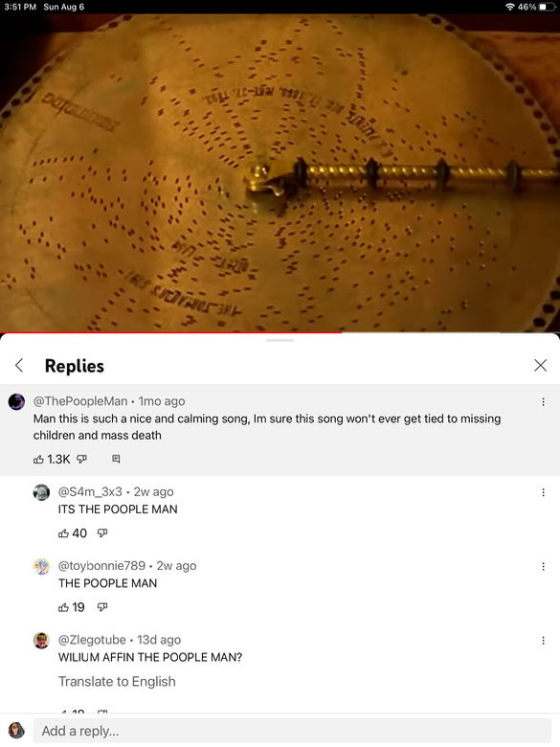Go back using the Replies back arrow
Viewport: 560px width, 747px height.
point(19,366)
